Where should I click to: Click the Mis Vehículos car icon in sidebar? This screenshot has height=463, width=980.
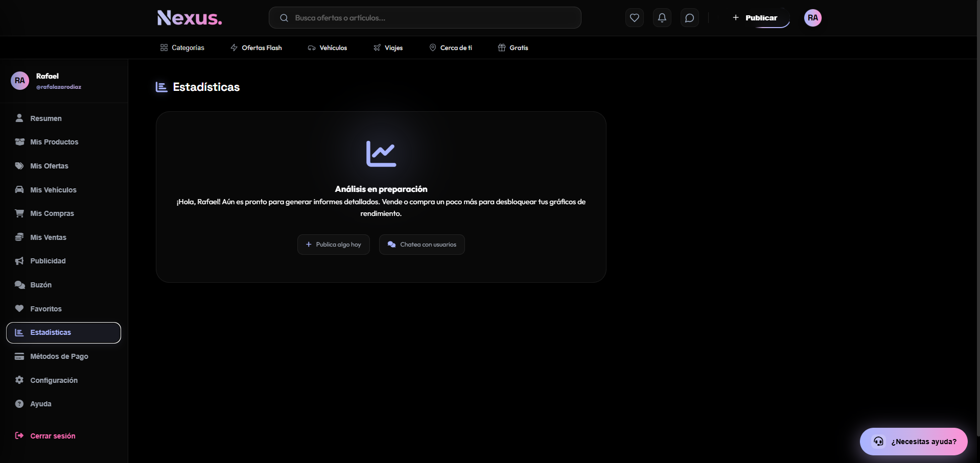pos(19,189)
